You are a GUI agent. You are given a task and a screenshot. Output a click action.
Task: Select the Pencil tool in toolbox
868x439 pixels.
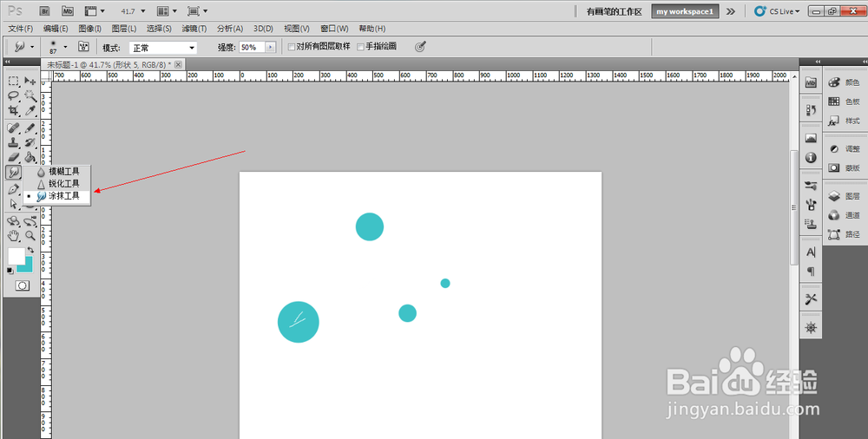(30, 128)
